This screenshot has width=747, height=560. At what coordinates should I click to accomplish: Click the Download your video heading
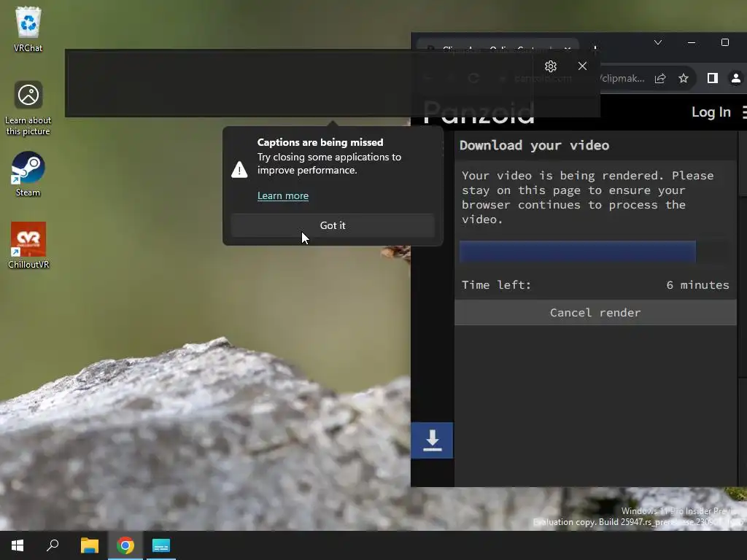(x=534, y=145)
